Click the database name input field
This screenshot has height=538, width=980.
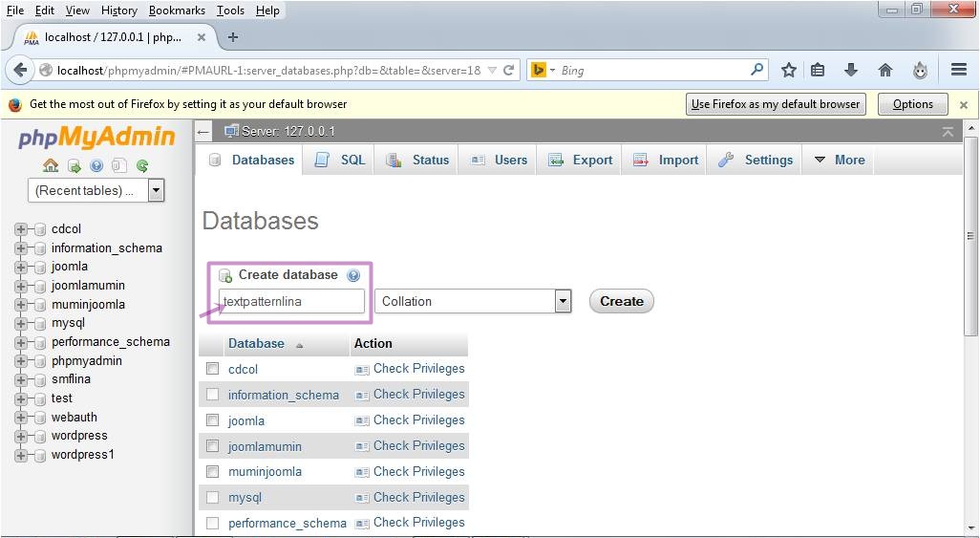[291, 301]
